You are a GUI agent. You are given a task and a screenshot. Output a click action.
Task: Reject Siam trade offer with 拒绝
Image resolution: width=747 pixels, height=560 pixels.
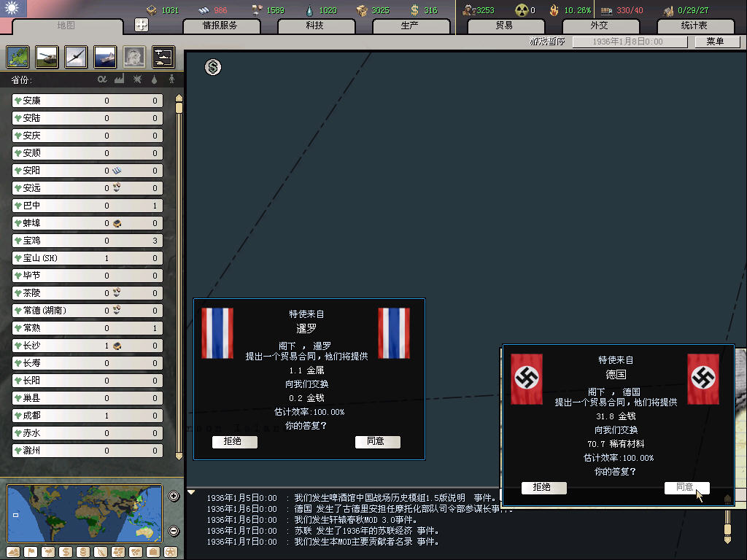tap(234, 442)
